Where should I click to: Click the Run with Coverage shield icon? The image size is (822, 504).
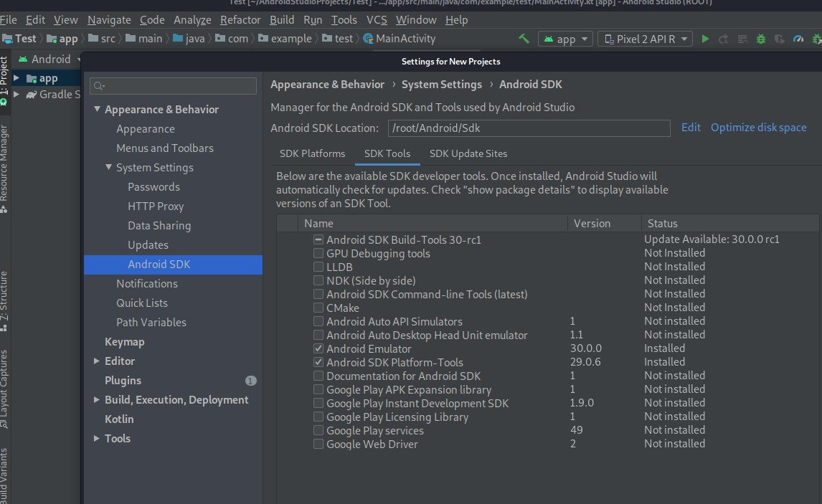[780, 39]
